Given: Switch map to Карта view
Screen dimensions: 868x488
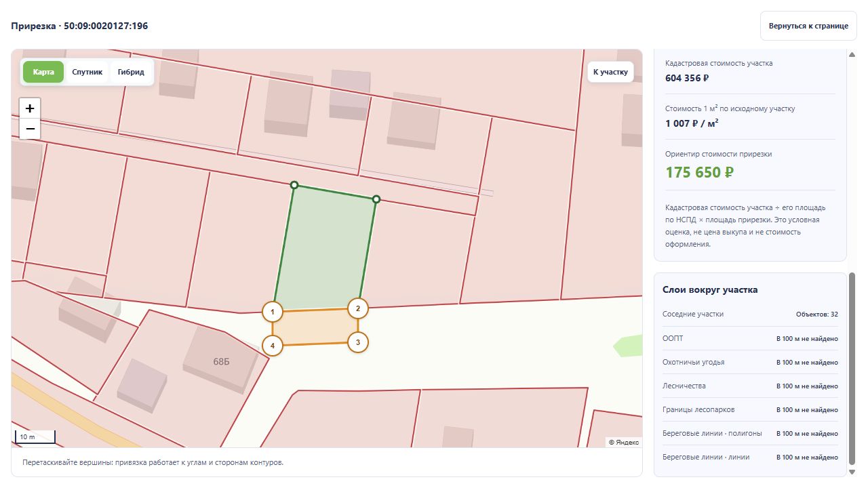Looking at the screenshot, I should 43,72.
